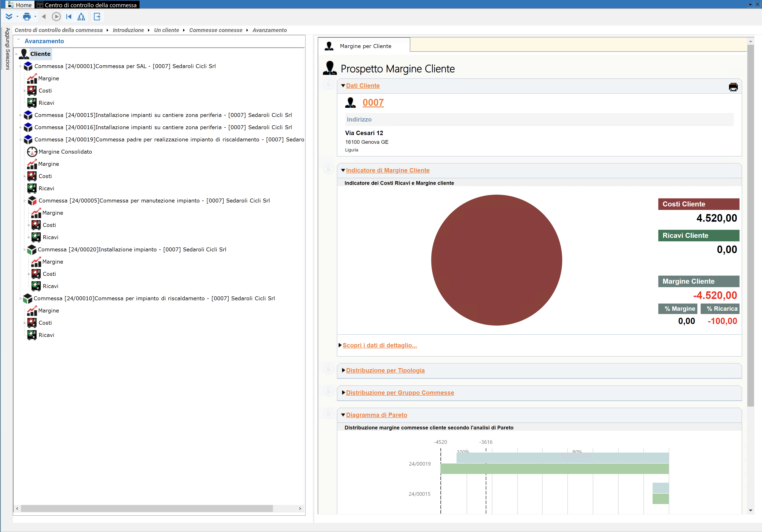This screenshot has height=532, width=762.
Task: Click Diagramma di Pareto link
Action: click(x=376, y=415)
